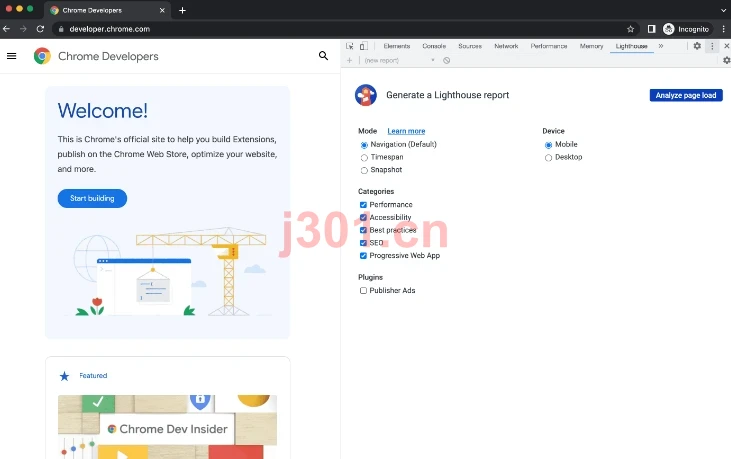This screenshot has width=731, height=459.
Task: Click the Featured label
Action: [93, 376]
